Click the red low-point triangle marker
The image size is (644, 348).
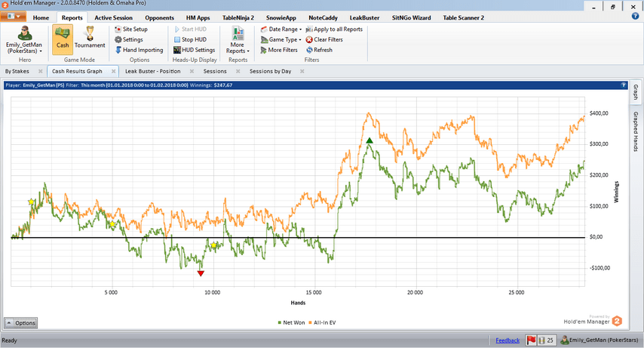coord(201,273)
